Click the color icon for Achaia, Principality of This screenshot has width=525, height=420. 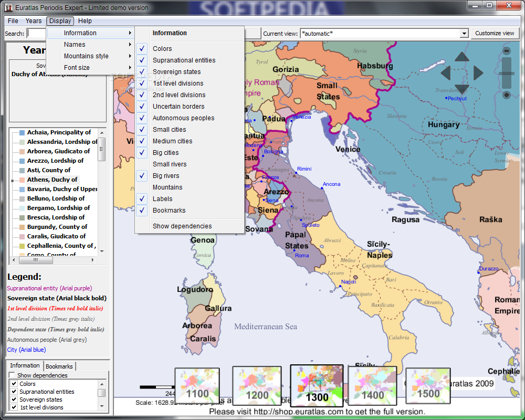tap(22, 133)
